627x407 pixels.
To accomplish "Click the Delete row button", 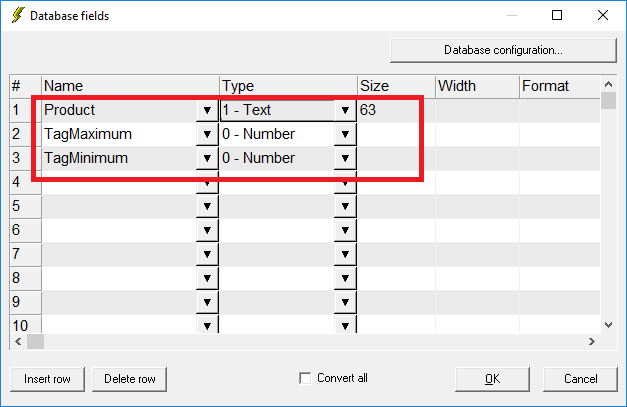I will click(x=130, y=379).
